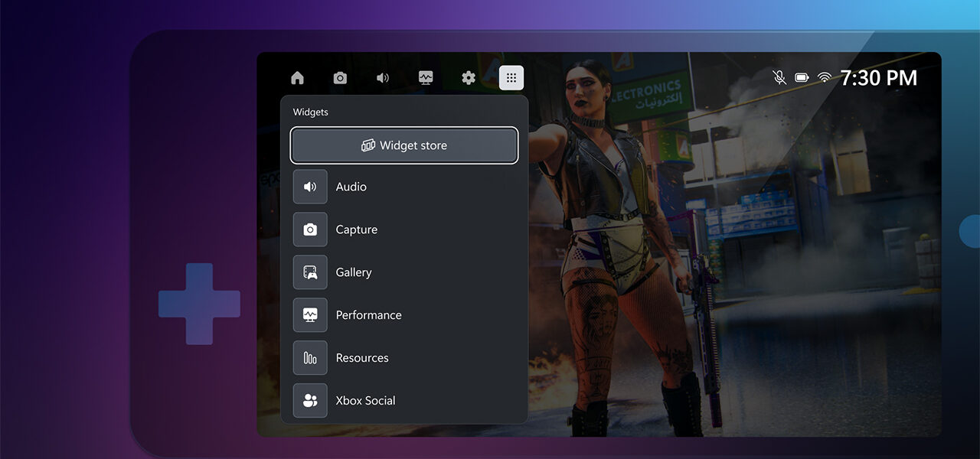Viewport: 980px width, 459px height.
Task: Click the camera icon next to Capture
Action: pos(309,229)
